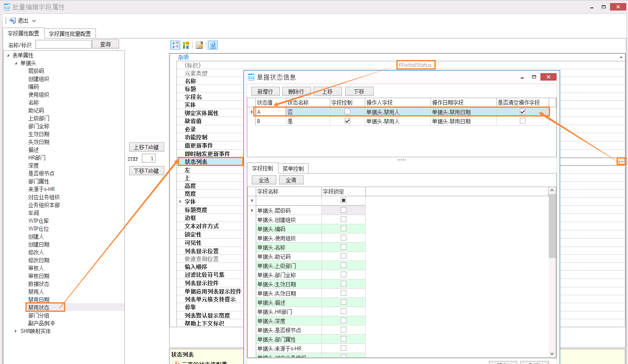Click the 操作日期字段 column header
The width and height of the screenshot is (628, 364).
click(x=463, y=102)
